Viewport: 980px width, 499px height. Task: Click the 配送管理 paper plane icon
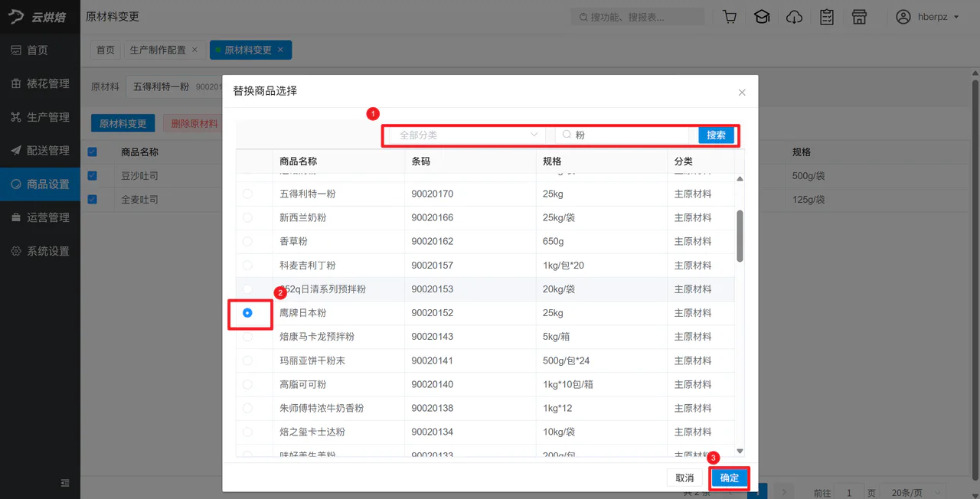click(15, 151)
